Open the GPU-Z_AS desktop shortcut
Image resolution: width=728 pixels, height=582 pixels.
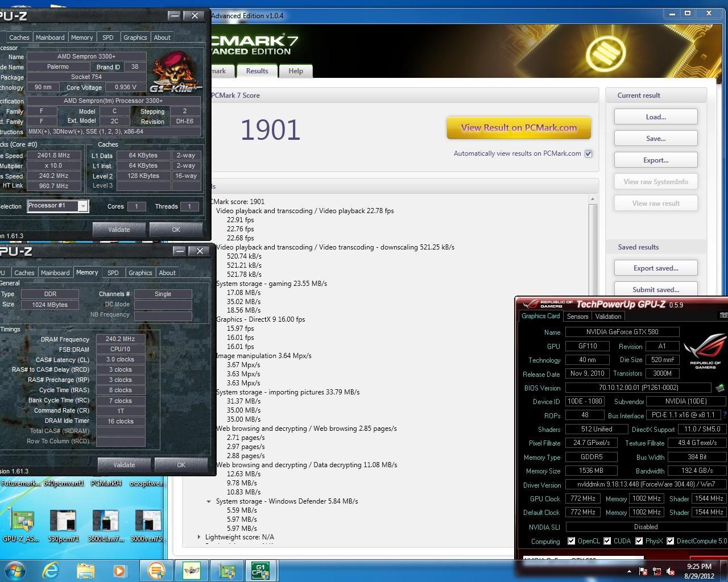point(22,526)
